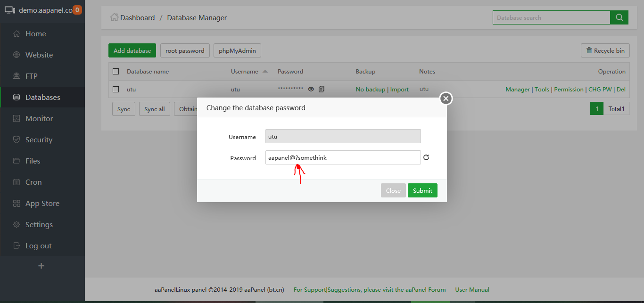This screenshot has width=644, height=303.
Task: Go to page 1 pagination button
Action: [597, 108]
